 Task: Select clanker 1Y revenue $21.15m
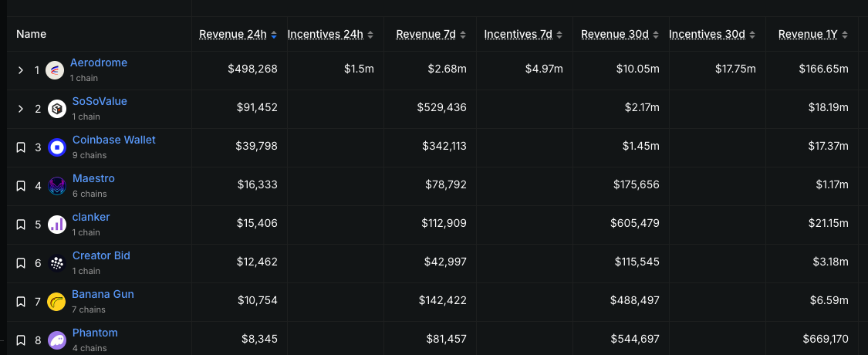(x=828, y=223)
